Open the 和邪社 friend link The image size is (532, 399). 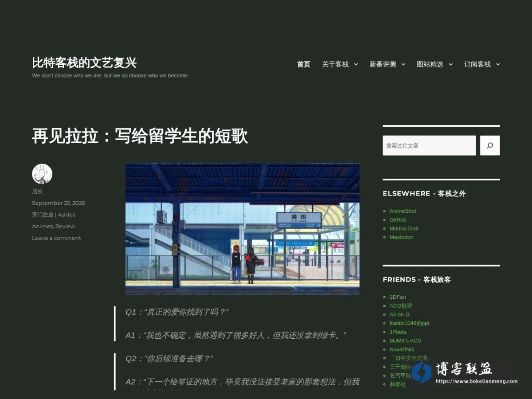(398, 384)
